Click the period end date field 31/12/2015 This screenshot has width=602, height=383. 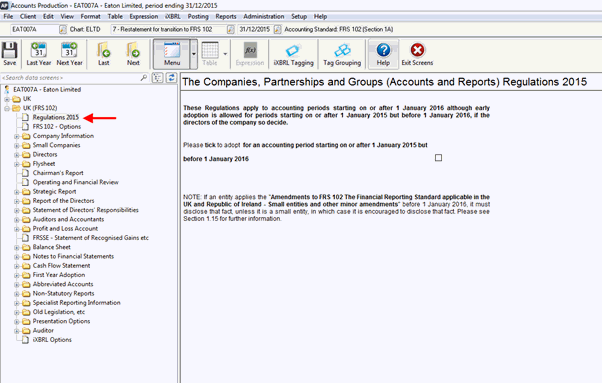coord(255,29)
